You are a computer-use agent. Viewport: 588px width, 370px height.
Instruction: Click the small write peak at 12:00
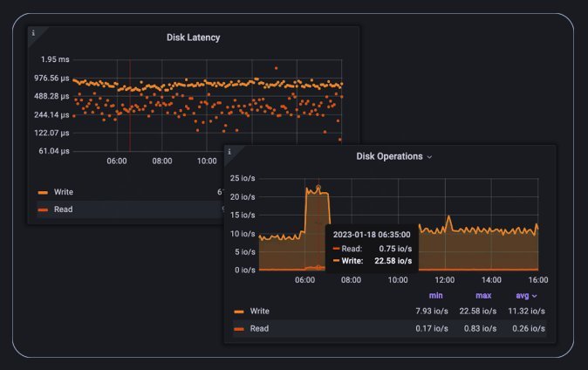coord(448,216)
